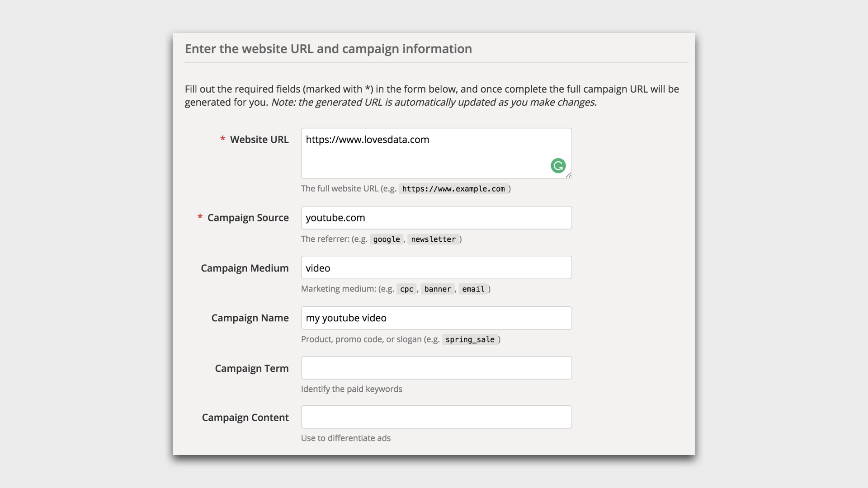
Task: Select the Campaign Source field containing youtube.com
Action: pos(436,217)
